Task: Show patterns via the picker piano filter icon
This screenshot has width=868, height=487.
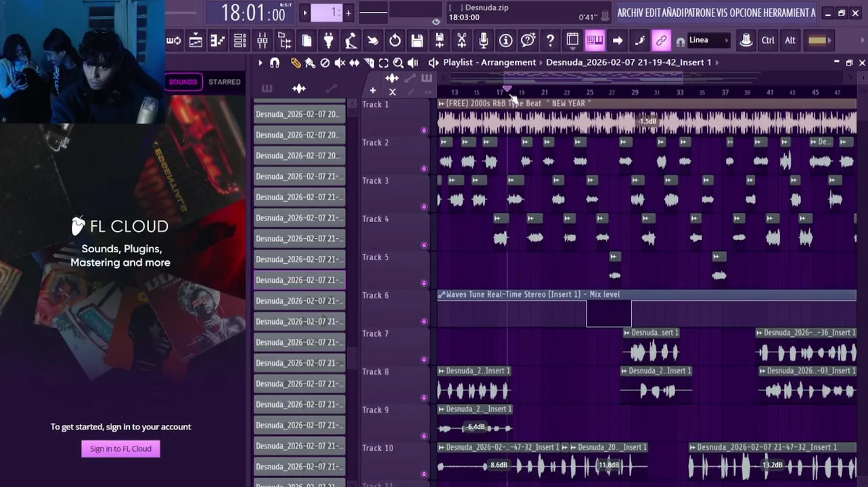Action: (x=267, y=89)
